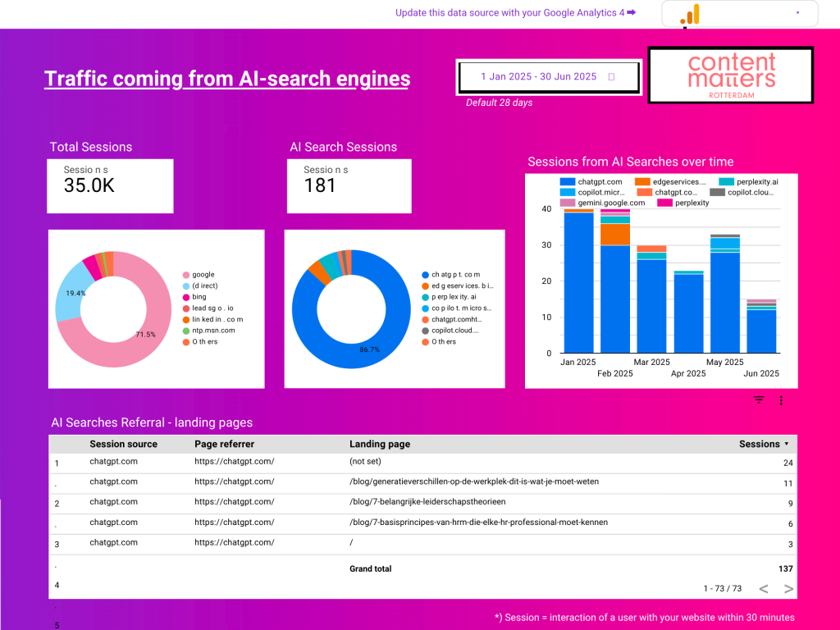Image resolution: width=840 pixels, height=630 pixels.
Task: Click the "/" landing page cell
Action: click(x=351, y=543)
